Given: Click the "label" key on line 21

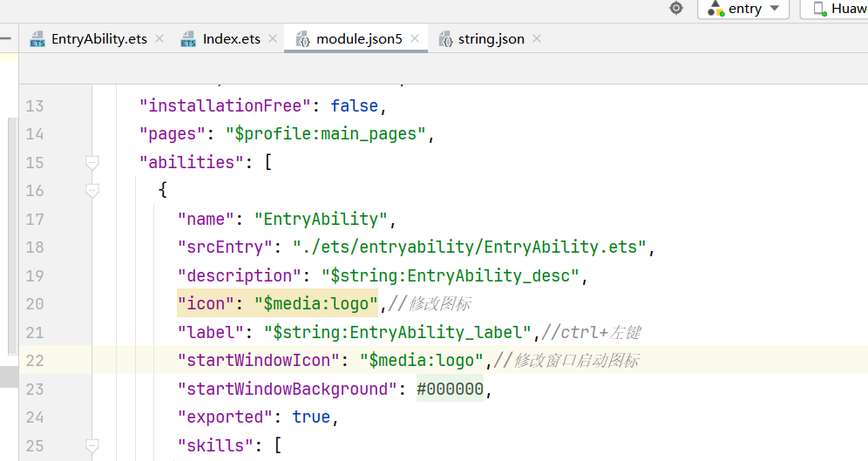Looking at the screenshot, I should click(x=210, y=332).
